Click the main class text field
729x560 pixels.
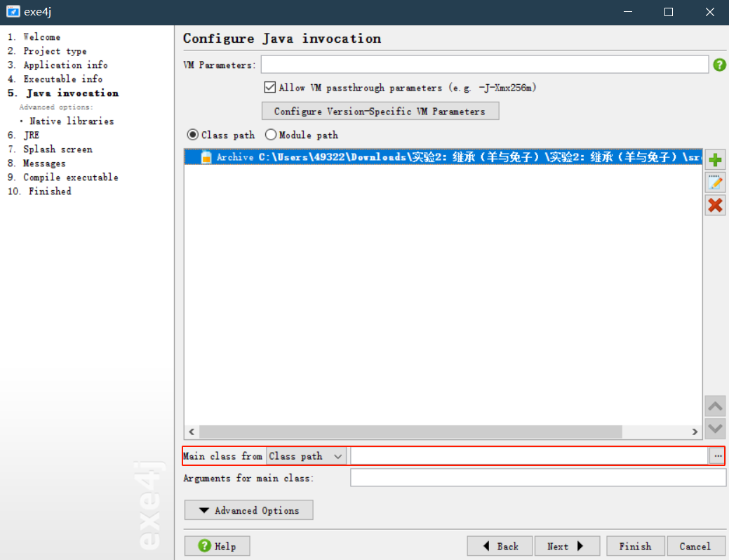(529, 456)
